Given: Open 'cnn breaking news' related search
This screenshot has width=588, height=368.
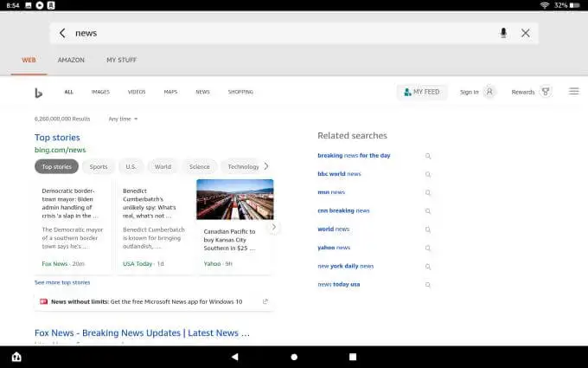Looking at the screenshot, I should 343,210.
